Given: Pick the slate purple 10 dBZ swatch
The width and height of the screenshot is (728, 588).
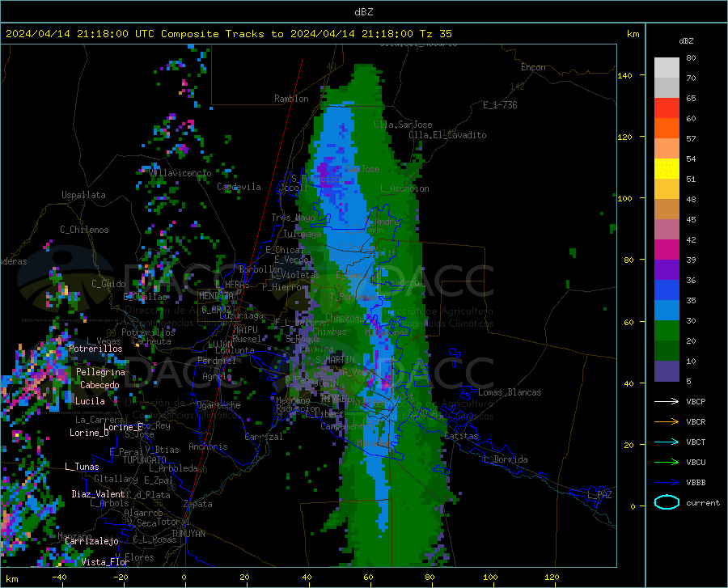Looking at the screenshot, I should tap(667, 371).
